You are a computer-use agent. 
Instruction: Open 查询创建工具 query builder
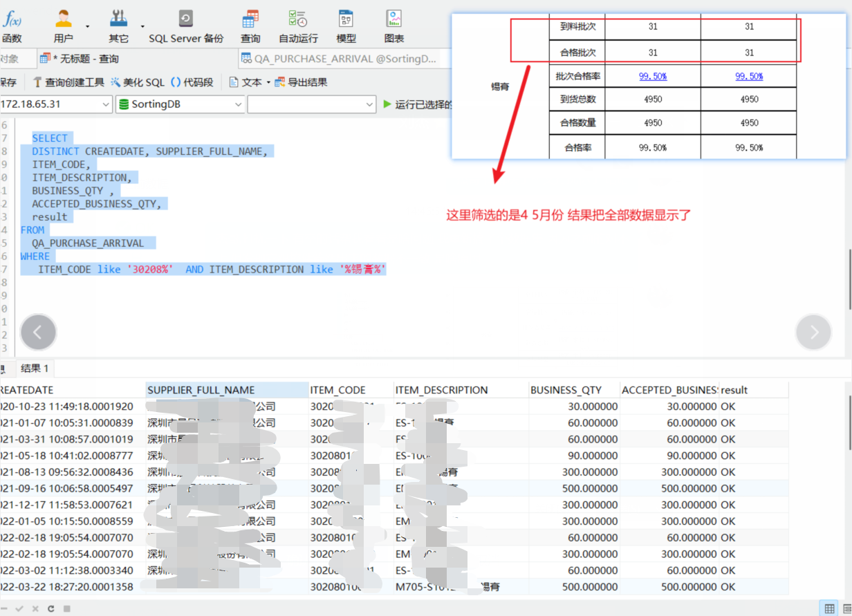pyautogui.click(x=68, y=82)
